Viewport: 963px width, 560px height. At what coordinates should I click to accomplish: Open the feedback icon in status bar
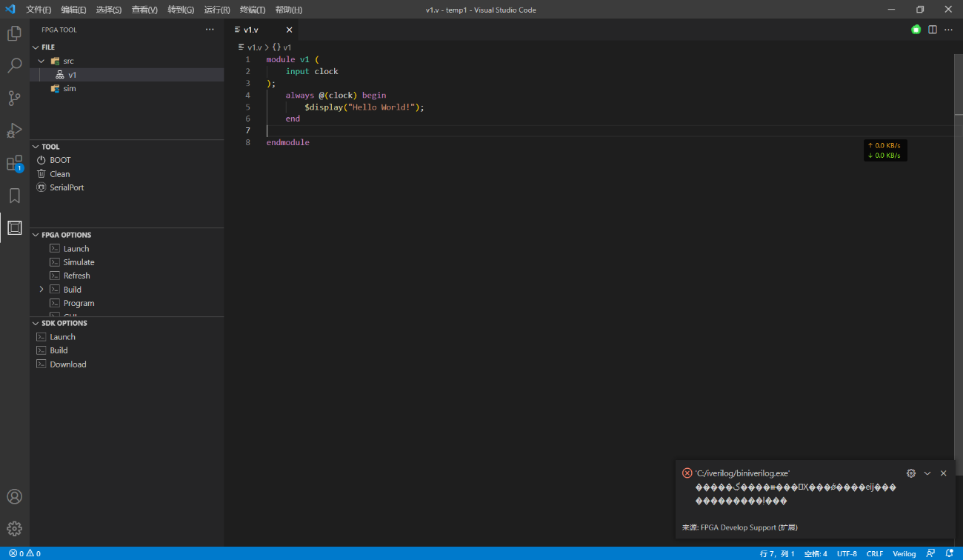pos(931,553)
